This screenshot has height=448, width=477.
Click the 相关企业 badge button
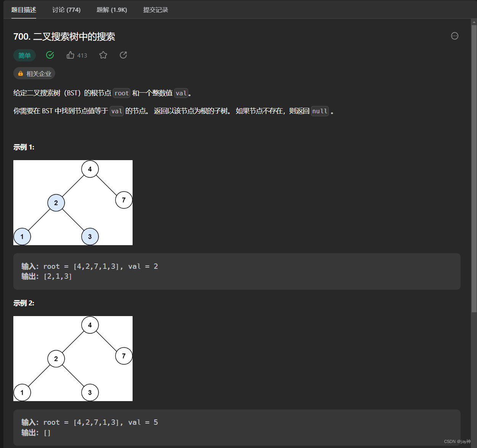pyautogui.click(x=34, y=73)
